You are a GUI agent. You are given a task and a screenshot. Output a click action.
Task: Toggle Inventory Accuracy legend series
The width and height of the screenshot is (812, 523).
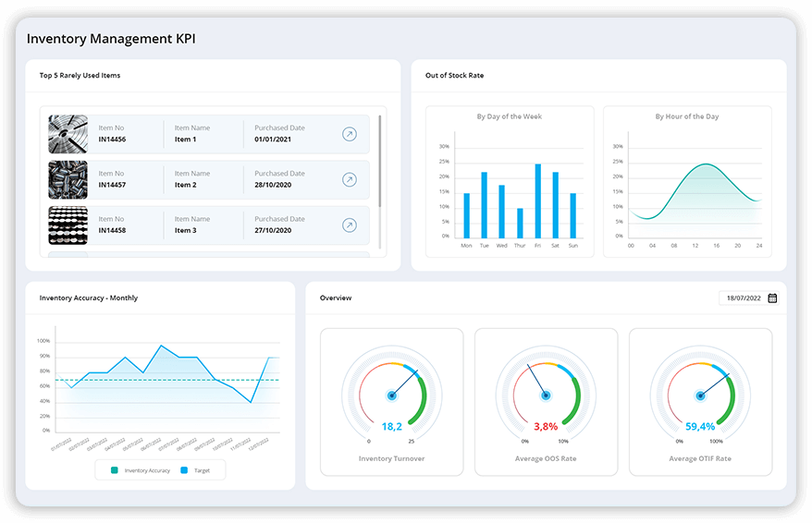(141, 470)
